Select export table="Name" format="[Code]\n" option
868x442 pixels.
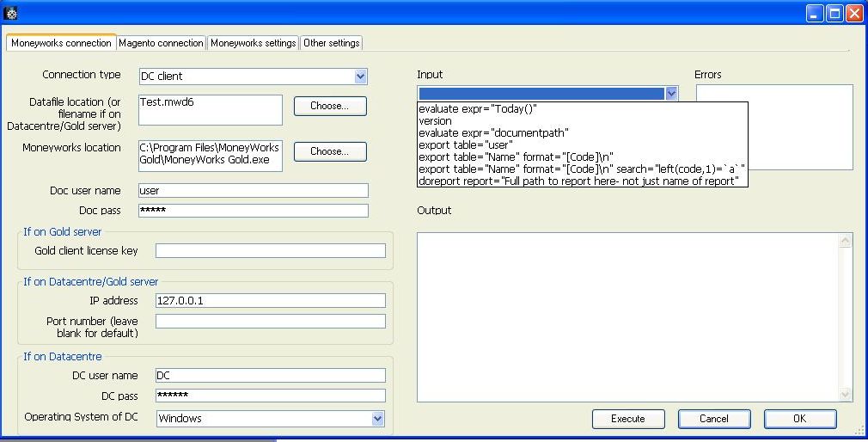tap(583, 157)
